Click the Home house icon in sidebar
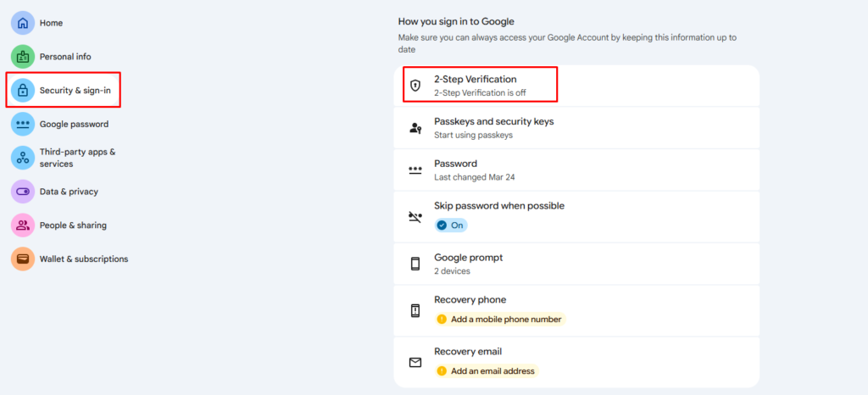 [x=23, y=23]
